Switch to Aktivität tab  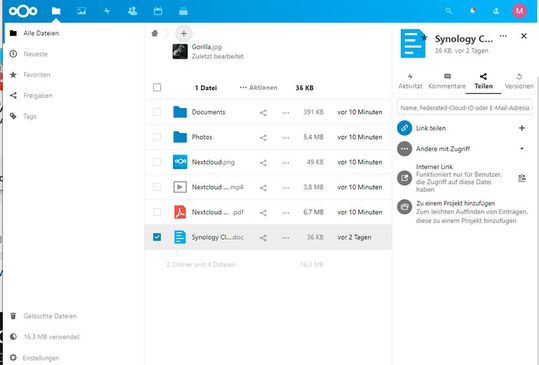[410, 81]
